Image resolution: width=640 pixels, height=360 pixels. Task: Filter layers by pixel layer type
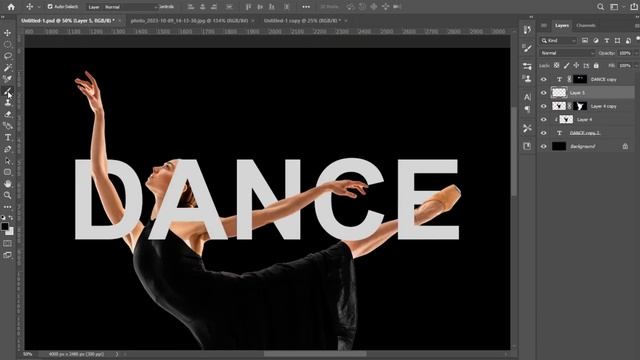(585, 40)
